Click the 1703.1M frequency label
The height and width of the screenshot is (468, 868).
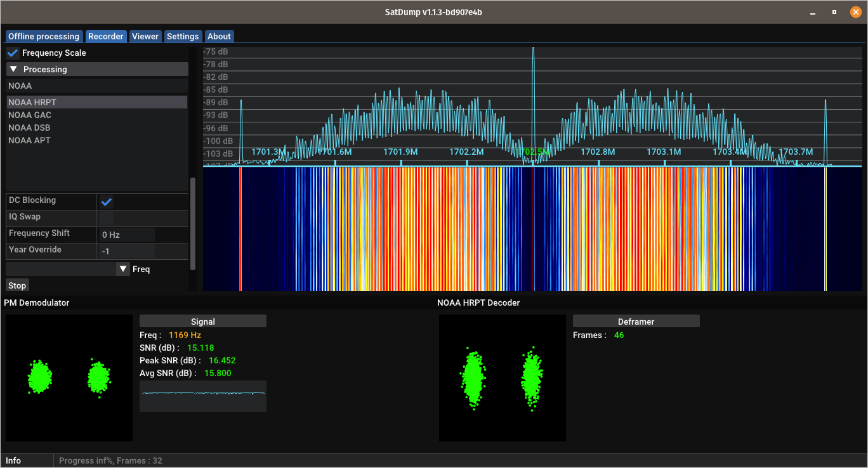coord(664,152)
